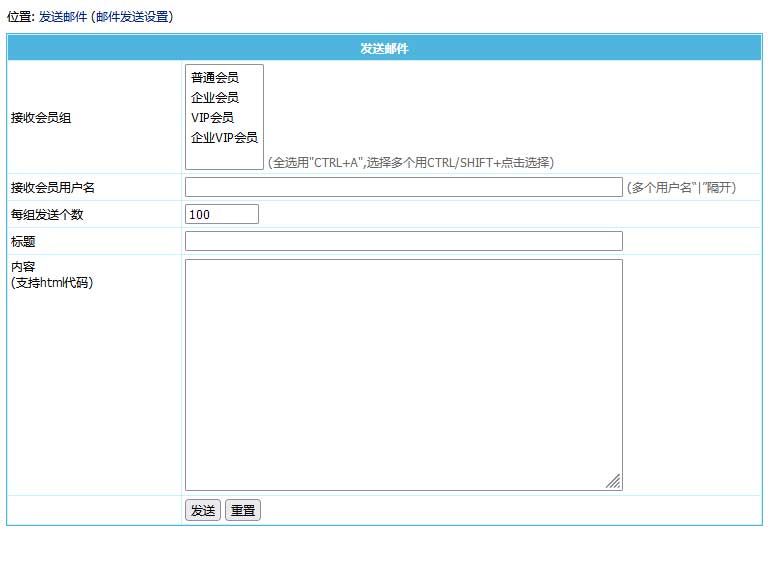This screenshot has width=769, height=571.
Task: Select 普通会员 in the member group list
Action: (x=214, y=78)
